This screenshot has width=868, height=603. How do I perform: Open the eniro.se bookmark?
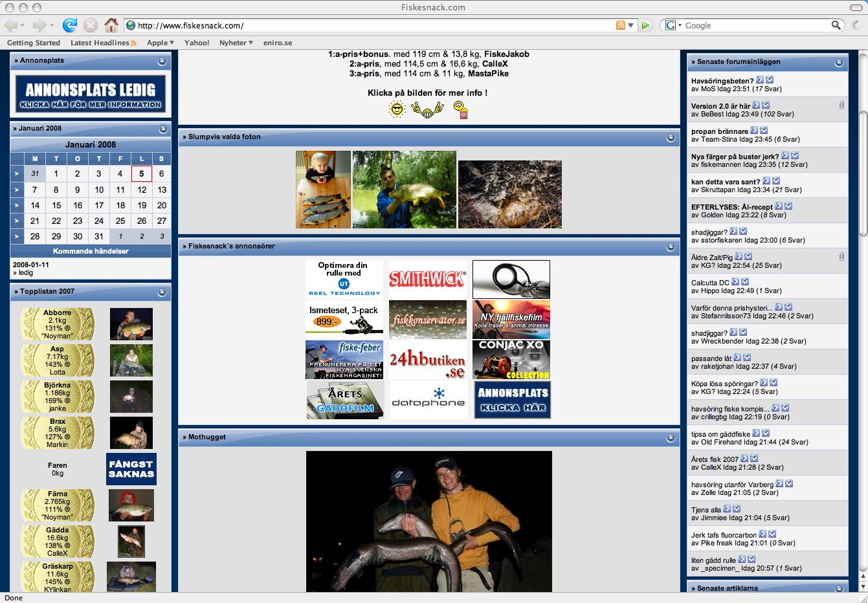pos(277,43)
